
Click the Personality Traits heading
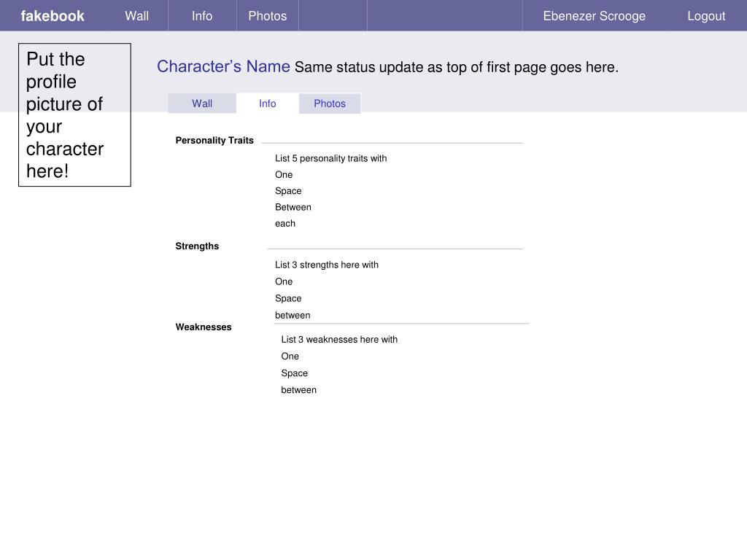(214, 141)
